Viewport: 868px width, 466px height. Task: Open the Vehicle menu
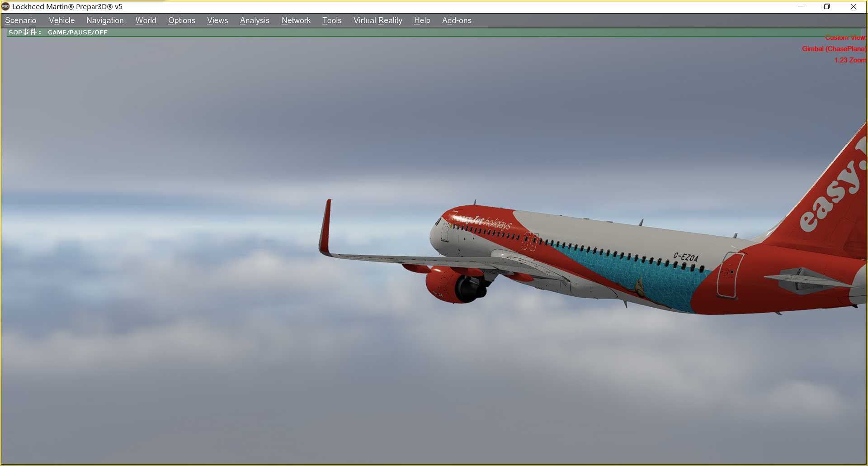tap(61, 20)
